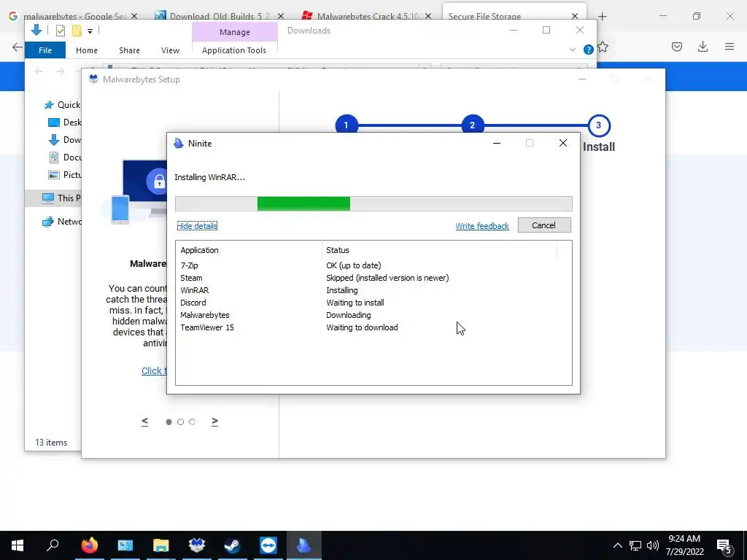Viewport: 747px width, 560px height.
Task: Open TeamViewer from the taskbar
Action: click(x=268, y=545)
